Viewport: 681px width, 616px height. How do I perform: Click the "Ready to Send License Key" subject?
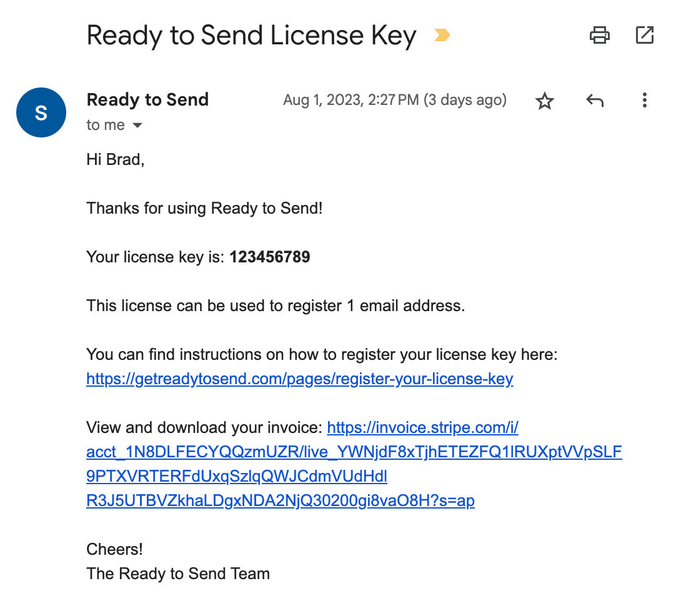tap(251, 36)
